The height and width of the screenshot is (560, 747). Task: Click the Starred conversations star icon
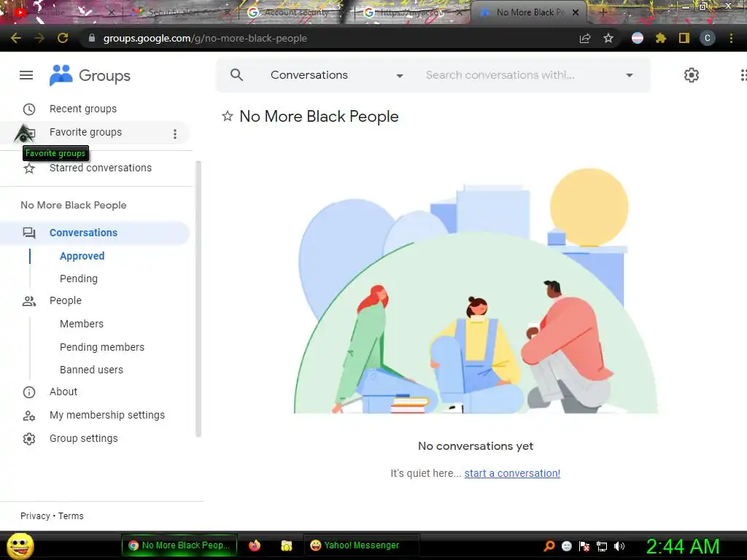(x=29, y=168)
